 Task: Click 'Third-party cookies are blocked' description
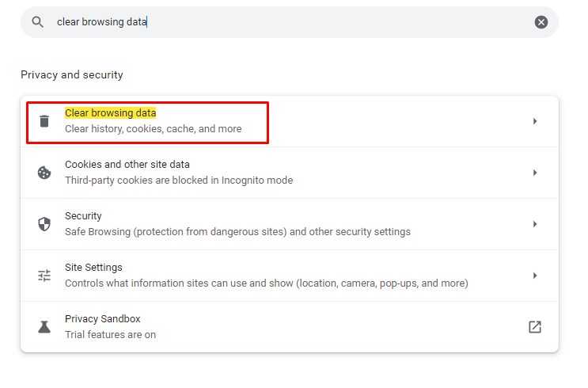click(179, 180)
